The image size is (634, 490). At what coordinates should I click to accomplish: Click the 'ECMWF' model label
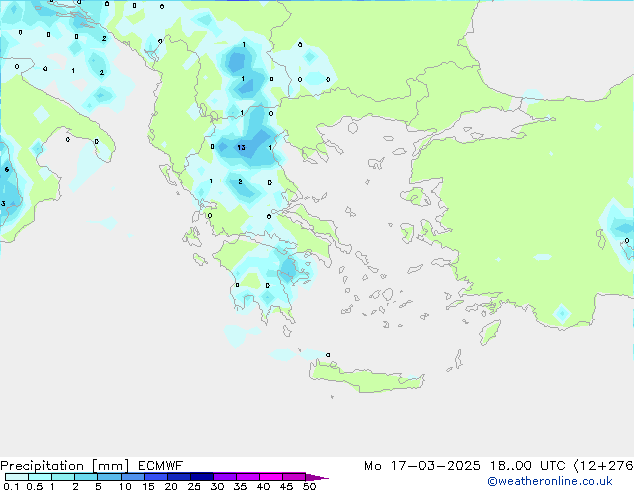[161, 466]
